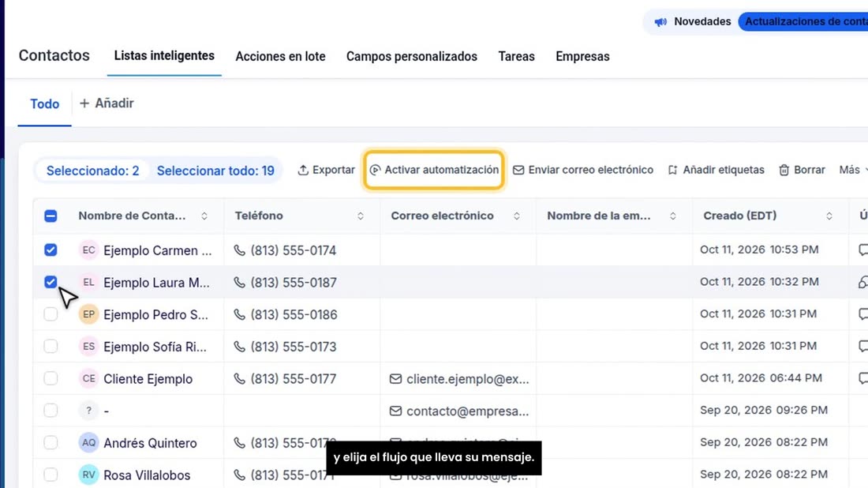The image size is (868, 488).
Task: Click the phone icon for Ejemplo Pedro
Action: [239, 314]
